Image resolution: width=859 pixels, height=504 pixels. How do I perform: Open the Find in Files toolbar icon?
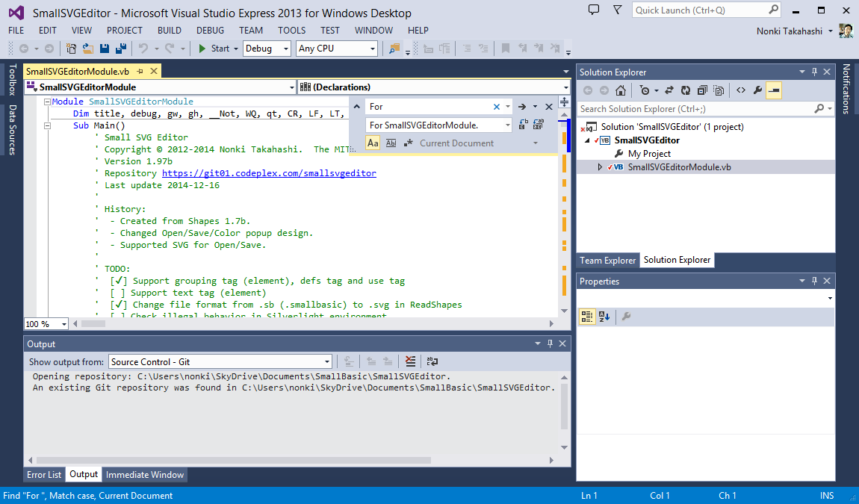[x=394, y=49]
